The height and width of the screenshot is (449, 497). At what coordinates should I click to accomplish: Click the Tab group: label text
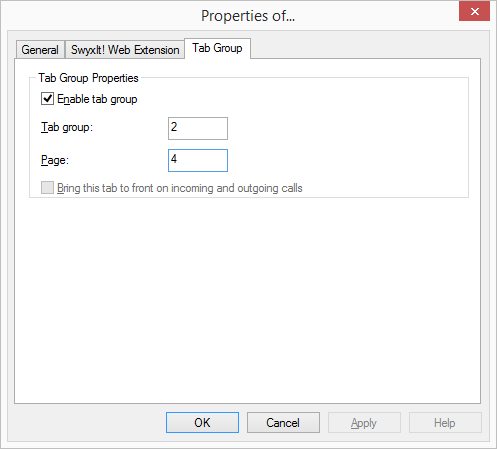[67, 127]
